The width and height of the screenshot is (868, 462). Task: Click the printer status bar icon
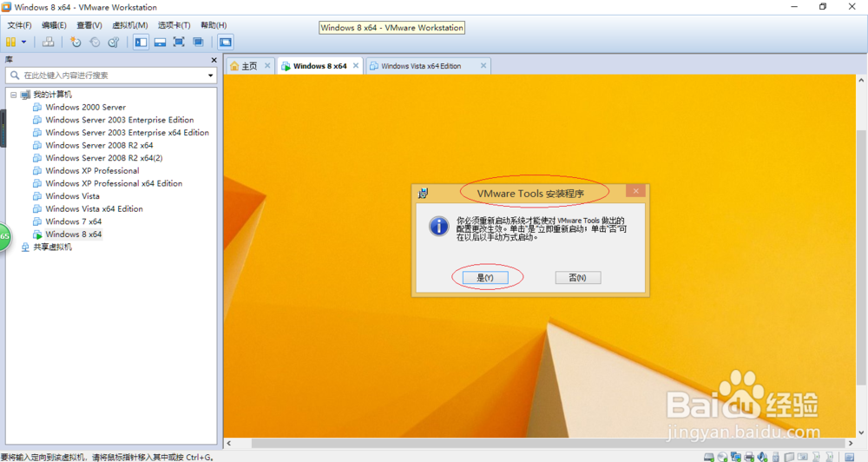[749, 457]
